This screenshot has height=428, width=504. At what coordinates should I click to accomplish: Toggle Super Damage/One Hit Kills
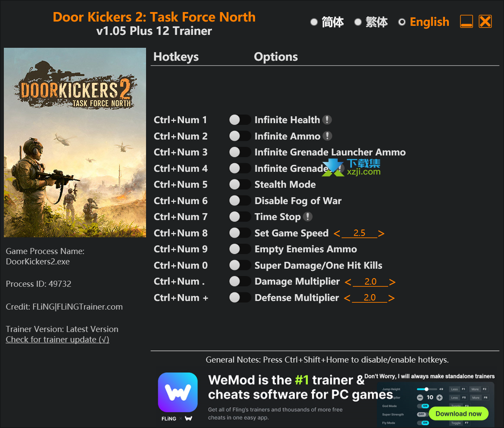pyautogui.click(x=240, y=265)
